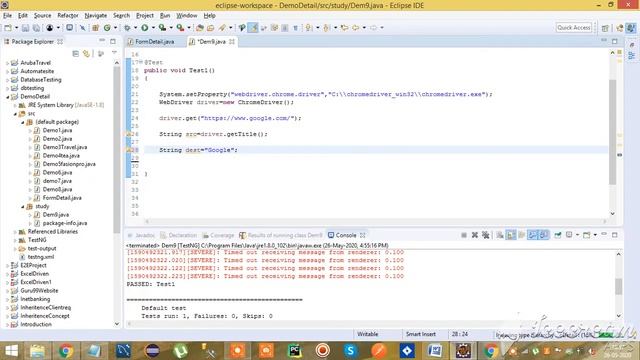Select Demo3Travel.java in Package Explorer
Viewport: 640px width, 360px height.
(x=64, y=147)
